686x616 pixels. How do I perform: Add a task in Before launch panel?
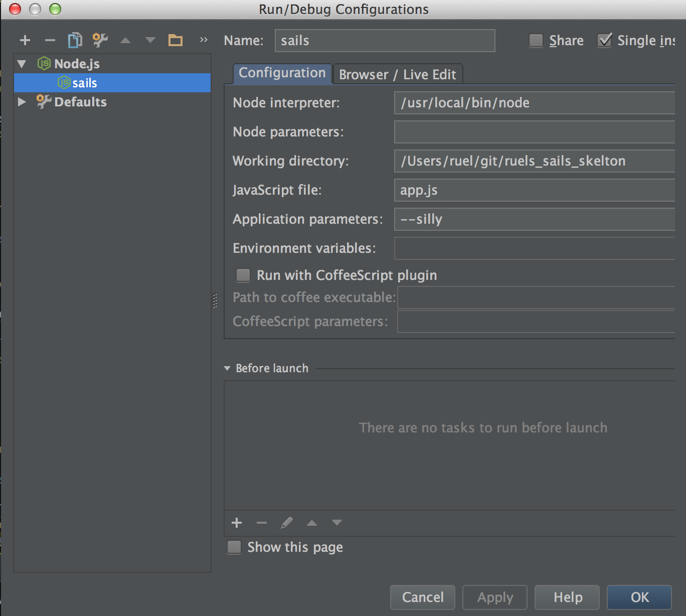pyautogui.click(x=236, y=523)
